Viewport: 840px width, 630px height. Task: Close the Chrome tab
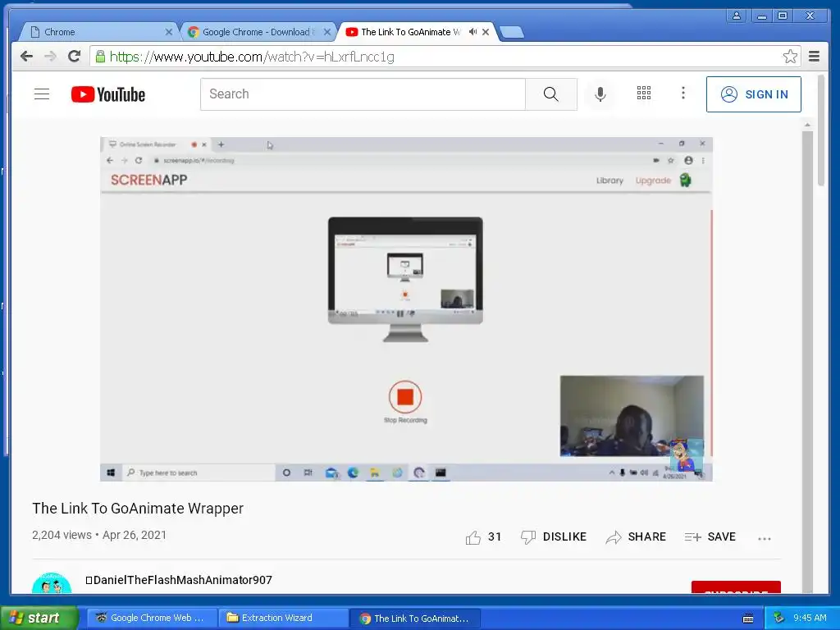(x=169, y=32)
